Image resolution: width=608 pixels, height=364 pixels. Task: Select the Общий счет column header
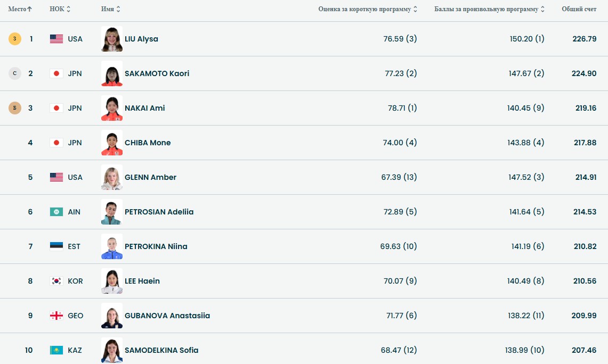pyautogui.click(x=579, y=9)
